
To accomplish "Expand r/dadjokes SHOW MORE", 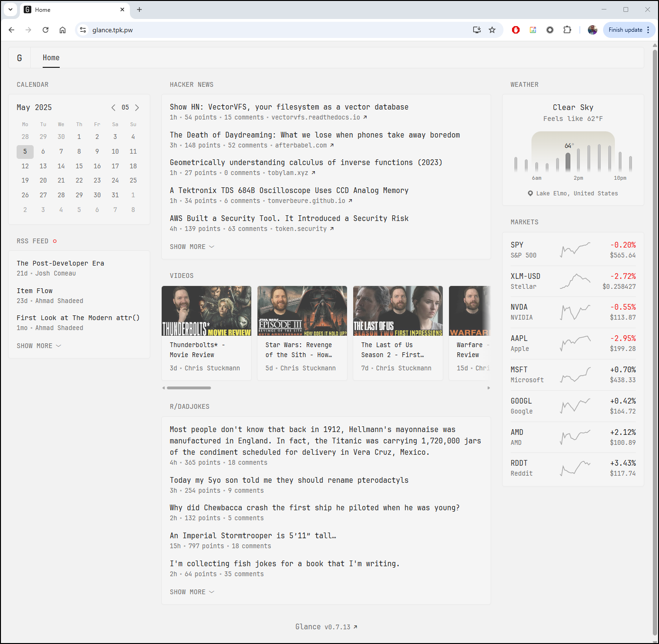I will [192, 592].
